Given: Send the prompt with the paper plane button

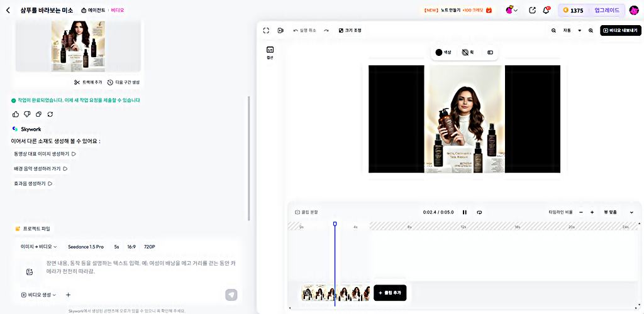Looking at the screenshot, I should pyautogui.click(x=231, y=295).
